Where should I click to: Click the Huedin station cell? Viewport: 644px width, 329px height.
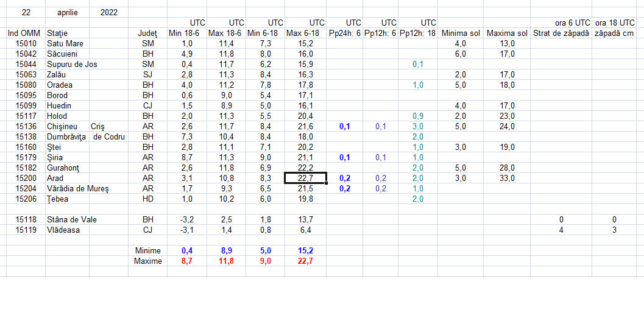point(68,105)
